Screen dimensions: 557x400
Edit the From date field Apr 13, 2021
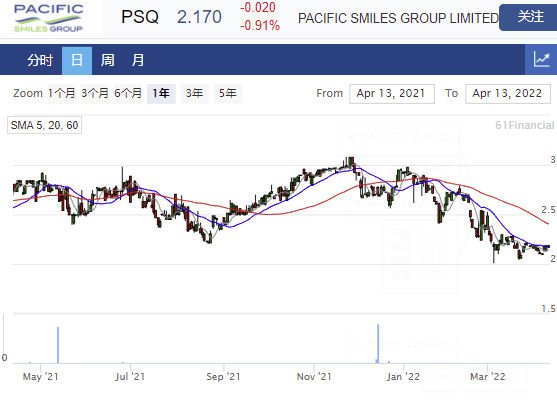coord(392,94)
